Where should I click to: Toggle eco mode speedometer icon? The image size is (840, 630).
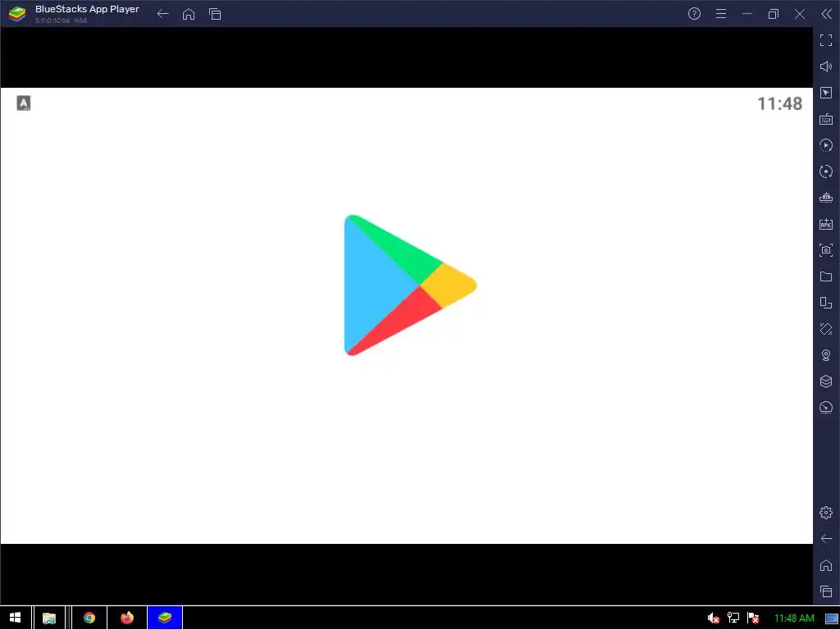click(826, 408)
